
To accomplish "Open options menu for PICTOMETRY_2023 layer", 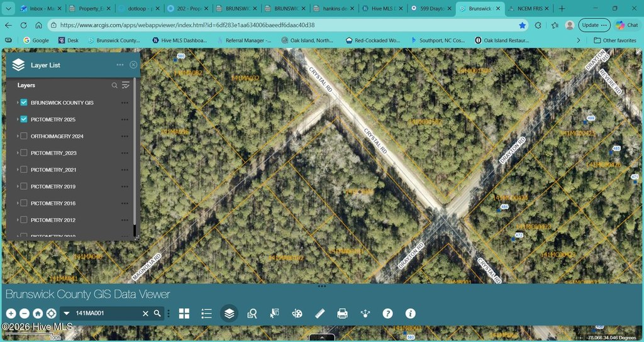I will [125, 153].
